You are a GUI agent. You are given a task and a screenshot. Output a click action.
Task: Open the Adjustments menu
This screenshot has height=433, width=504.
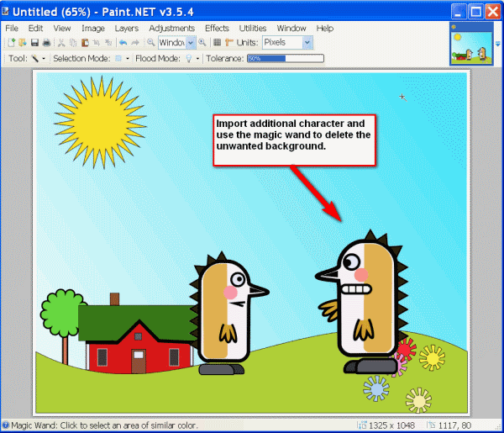tap(171, 29)
